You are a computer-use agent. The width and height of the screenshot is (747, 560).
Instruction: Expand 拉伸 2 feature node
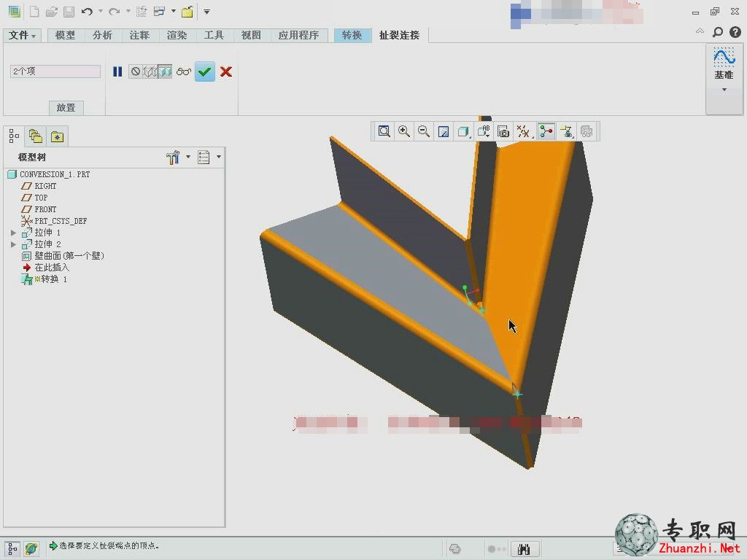(13, 244)
